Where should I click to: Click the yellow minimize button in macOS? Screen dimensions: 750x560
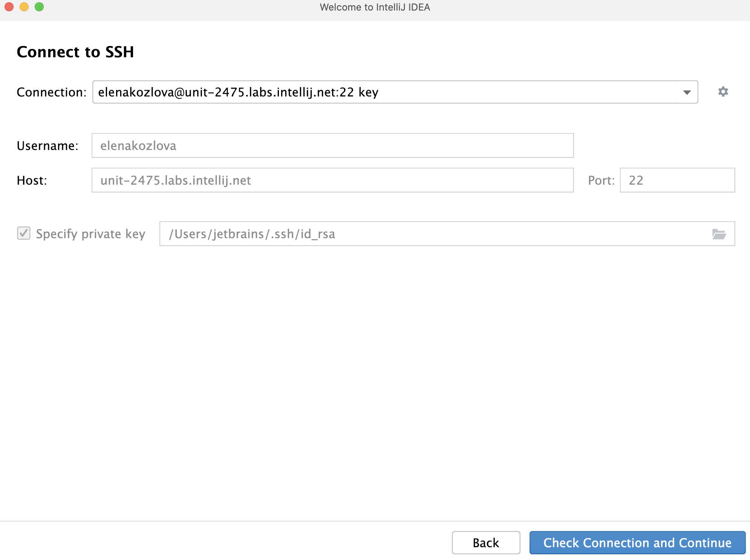pyautogui.click(x=24, y=8)
